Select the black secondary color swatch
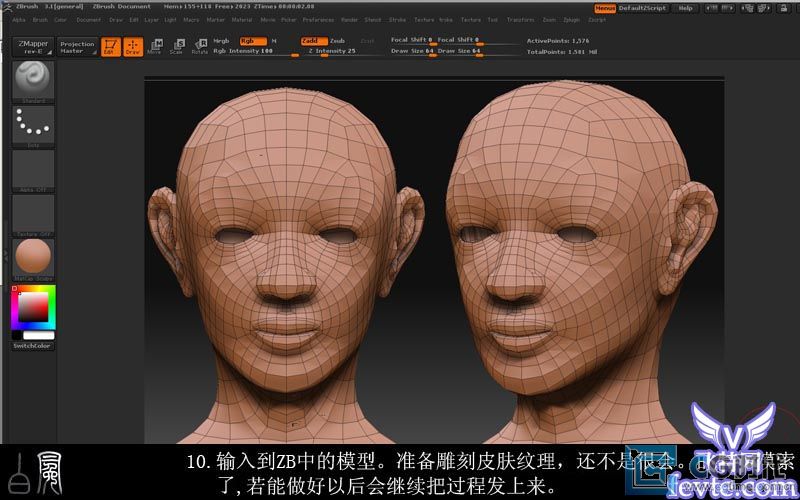 tap(17, 335)
